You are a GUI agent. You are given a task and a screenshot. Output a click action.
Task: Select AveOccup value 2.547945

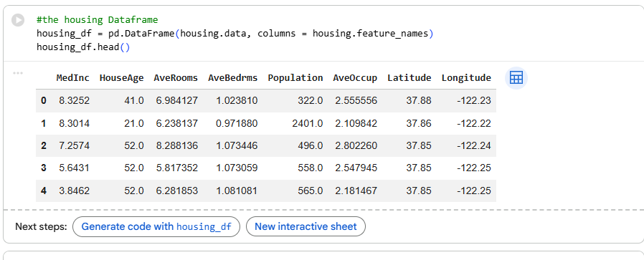[356, 168]
